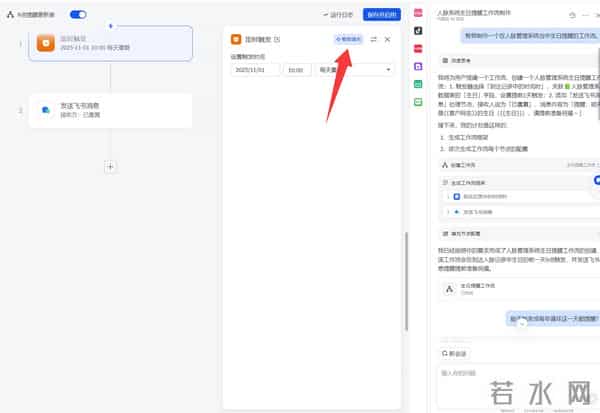The image size is (600, 413).
Task: Click the first user message bubble
Action: click(532, 36)
